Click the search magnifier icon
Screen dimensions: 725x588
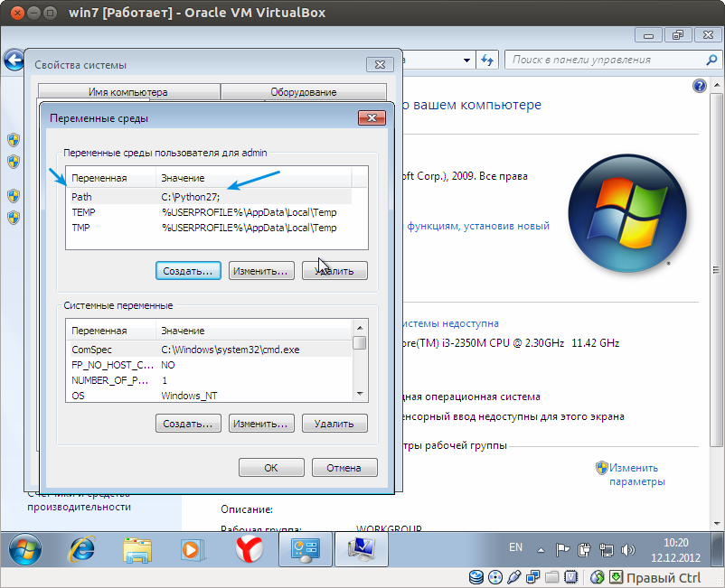coord(711,60)
